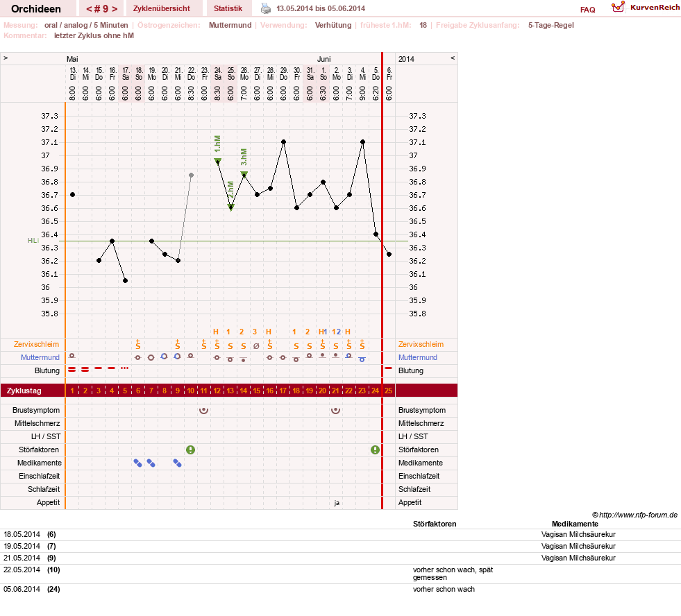Click the double bleeding mark on cycle day 1
Image resolution: width=681 pixels, height=616 pixels.
click(x=72, y=370)
